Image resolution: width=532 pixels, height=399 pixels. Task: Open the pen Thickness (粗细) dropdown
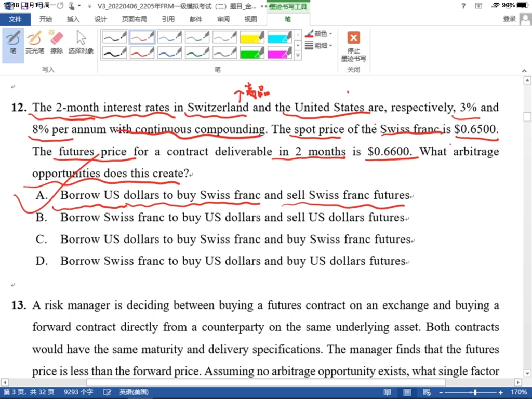click(319, 46)
